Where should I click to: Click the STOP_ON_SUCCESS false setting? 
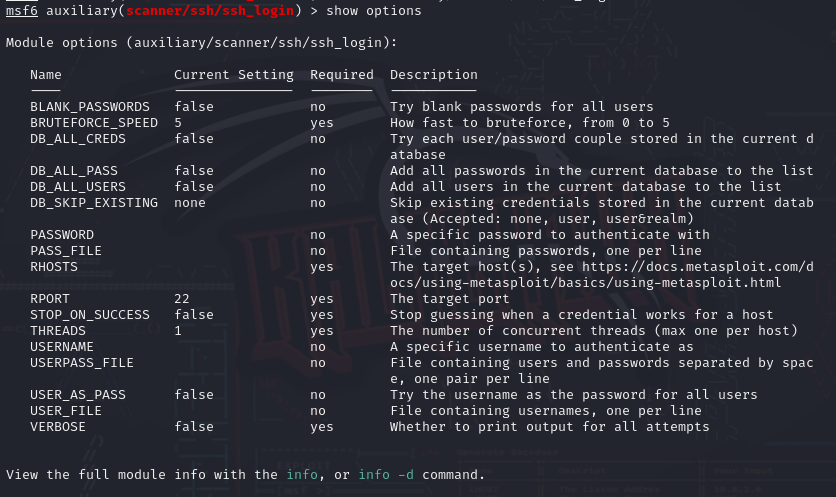(193, 315)
